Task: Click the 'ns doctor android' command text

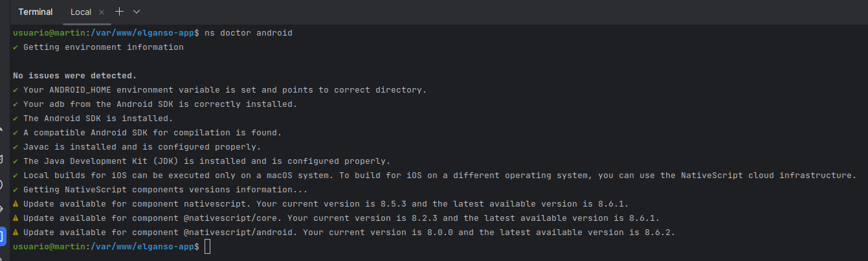Action: point(249,33)
